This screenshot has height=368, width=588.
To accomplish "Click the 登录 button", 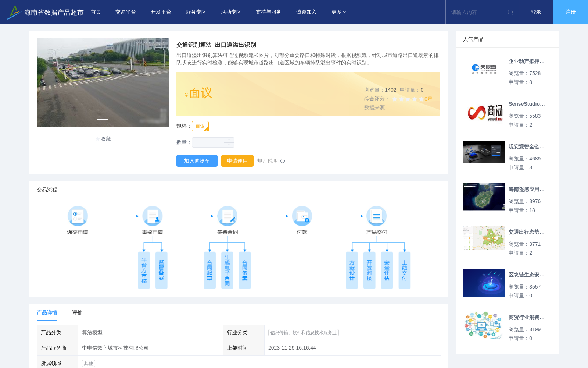I will pos(536,12).
